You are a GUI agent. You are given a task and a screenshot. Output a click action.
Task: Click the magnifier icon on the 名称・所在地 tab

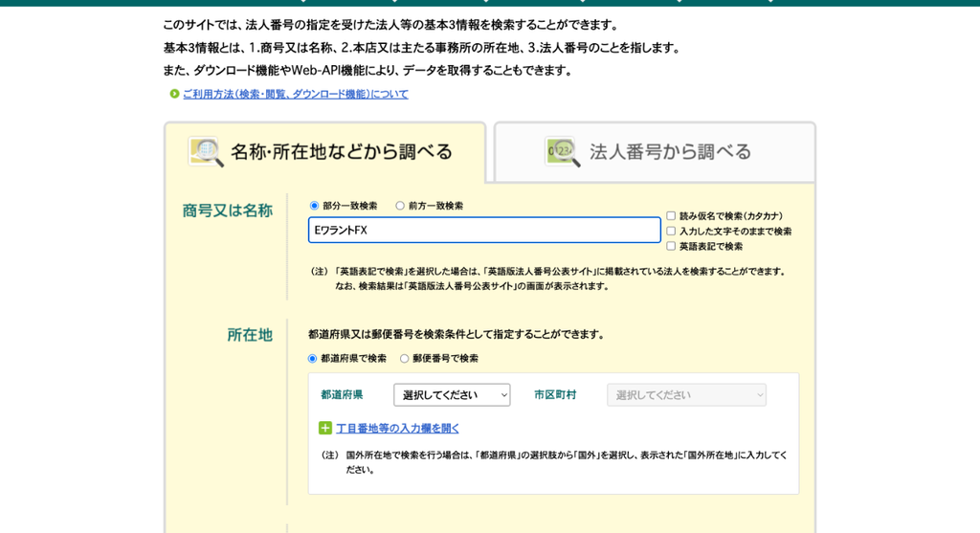207,152
